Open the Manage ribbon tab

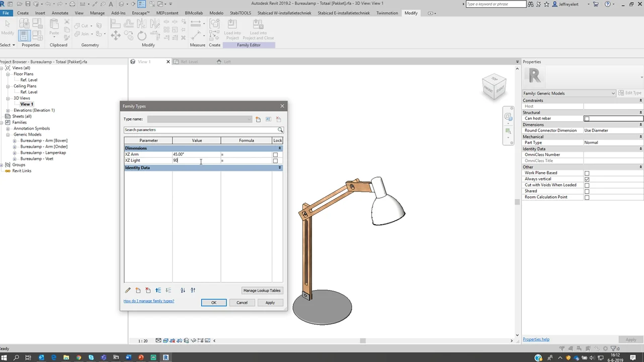(x=97, y=13)
